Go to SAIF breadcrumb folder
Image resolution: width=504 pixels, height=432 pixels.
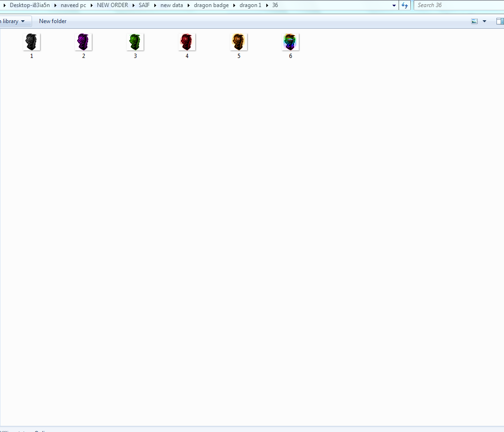coord(144,5)
